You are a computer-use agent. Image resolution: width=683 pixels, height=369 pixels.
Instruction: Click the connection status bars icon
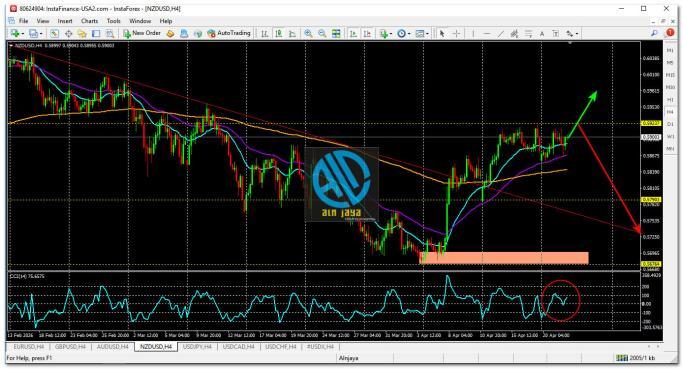click(x=622, y=358)
